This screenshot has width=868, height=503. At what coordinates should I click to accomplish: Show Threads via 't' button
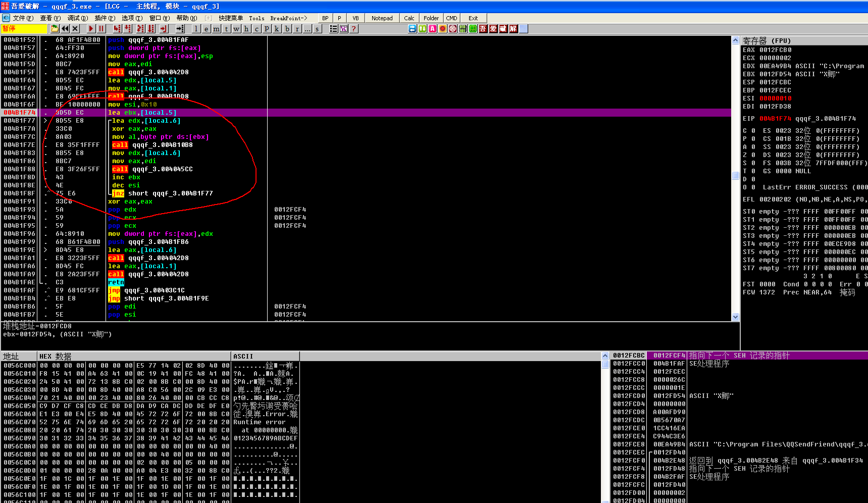(226, 29)
